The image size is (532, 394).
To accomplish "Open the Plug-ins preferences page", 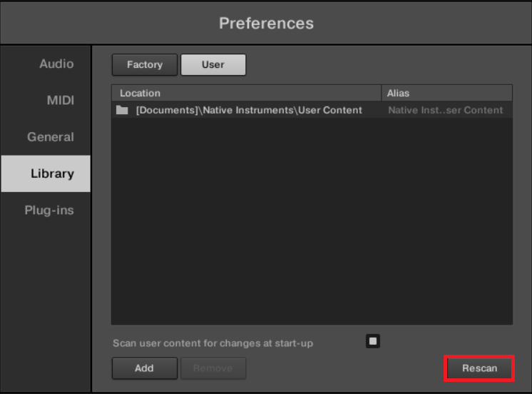I will pyautogui.click(x=49, y=211).
